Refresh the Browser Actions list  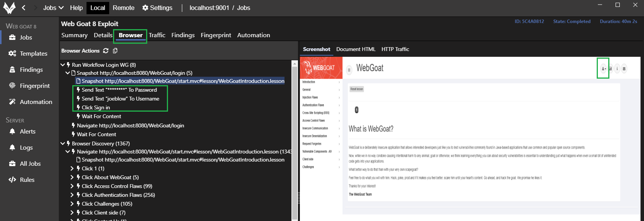pyautogui.click(x=106, y=51)
